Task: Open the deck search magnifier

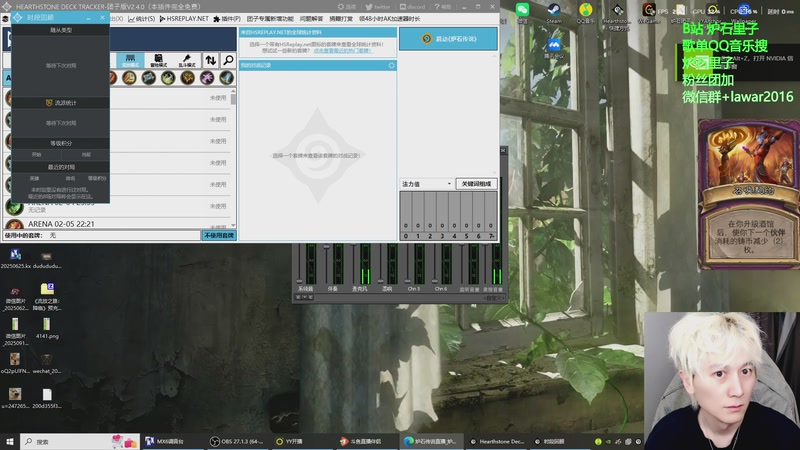Action: click(x=229, y=60)
